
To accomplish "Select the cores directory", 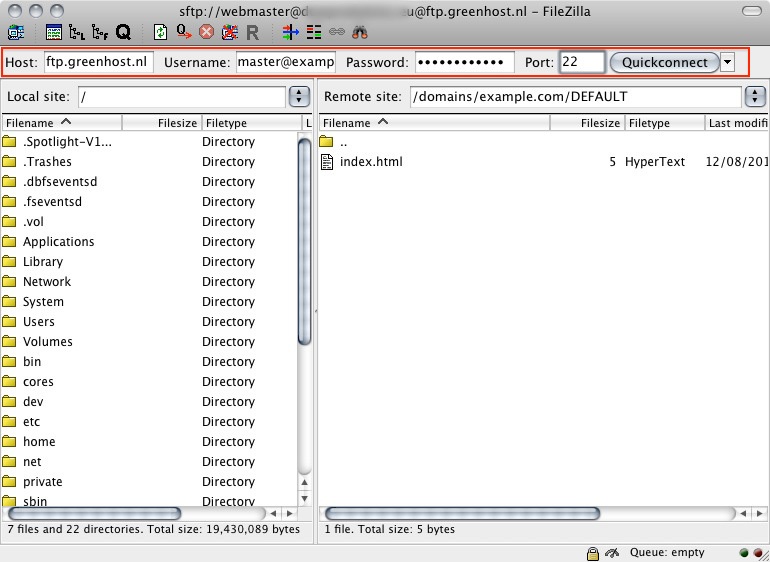I will click(x=149, y=382).
